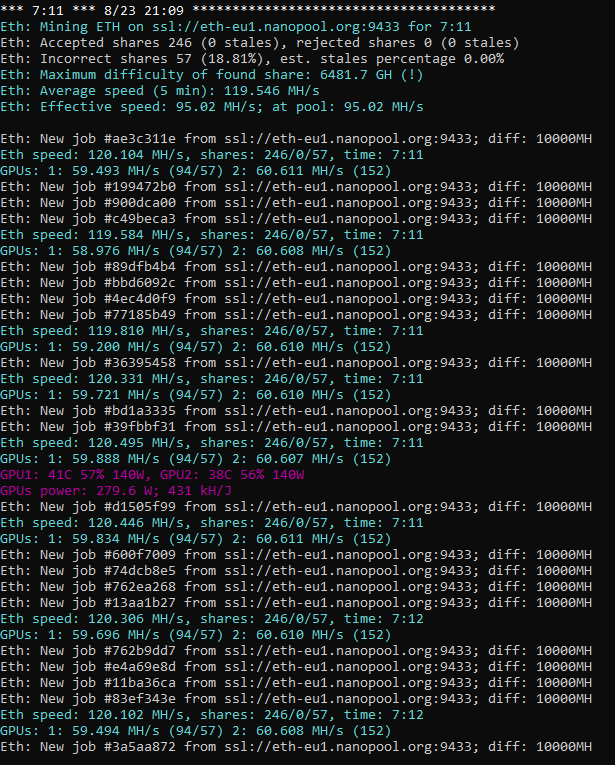
Task: Select the New job #74dcb8e5 line
Action: tap(296, 571)
